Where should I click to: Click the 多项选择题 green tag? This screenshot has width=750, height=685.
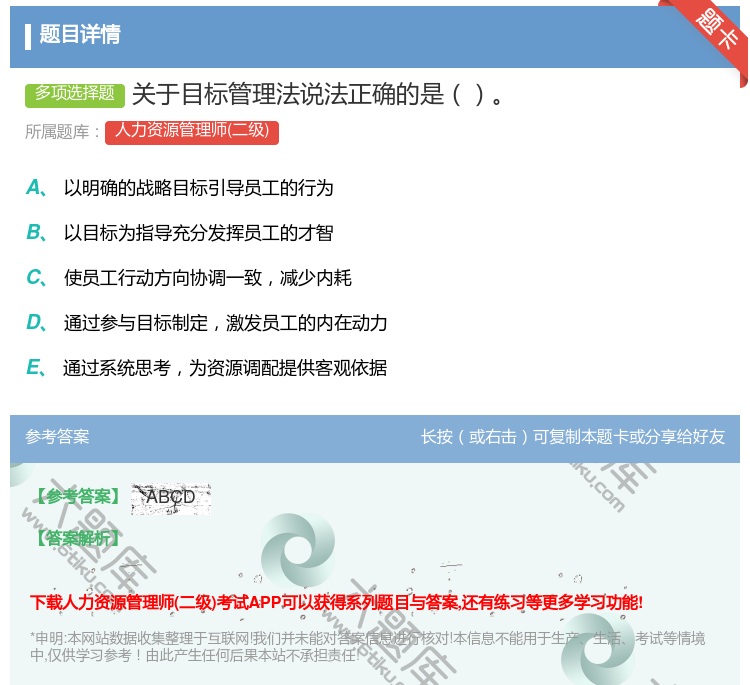point(75,94)
